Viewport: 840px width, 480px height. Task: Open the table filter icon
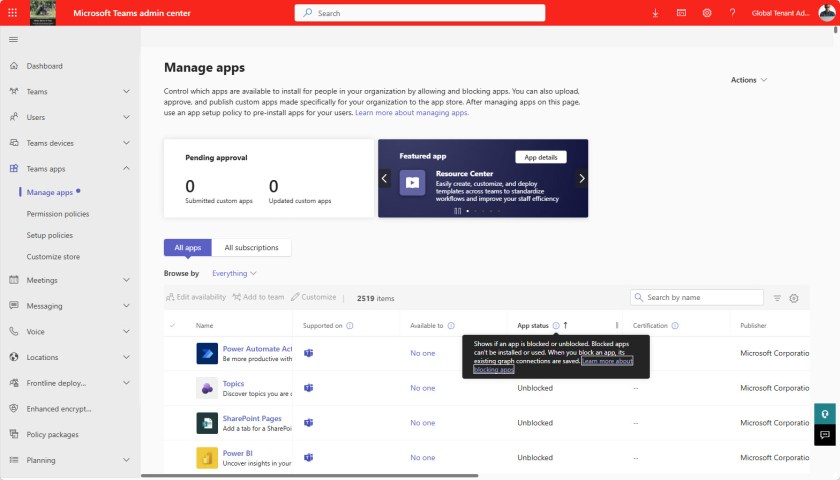(x=777, y=298)
